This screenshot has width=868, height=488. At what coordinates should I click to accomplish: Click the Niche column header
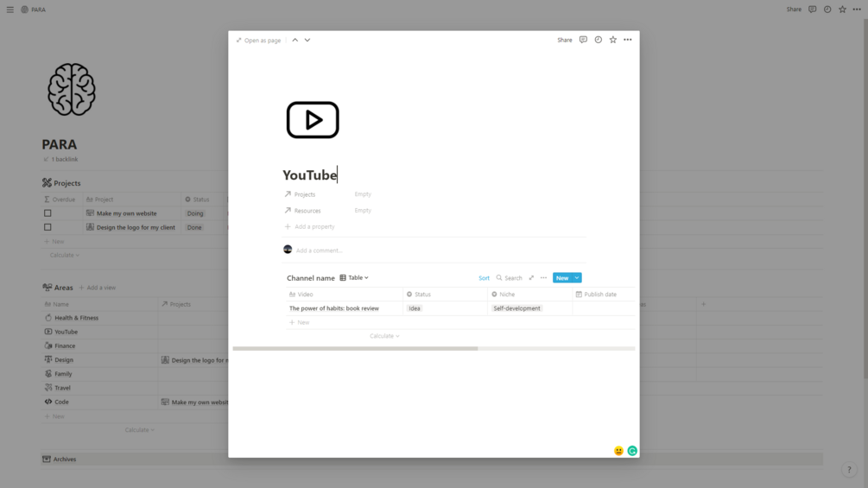click(529, 295)
